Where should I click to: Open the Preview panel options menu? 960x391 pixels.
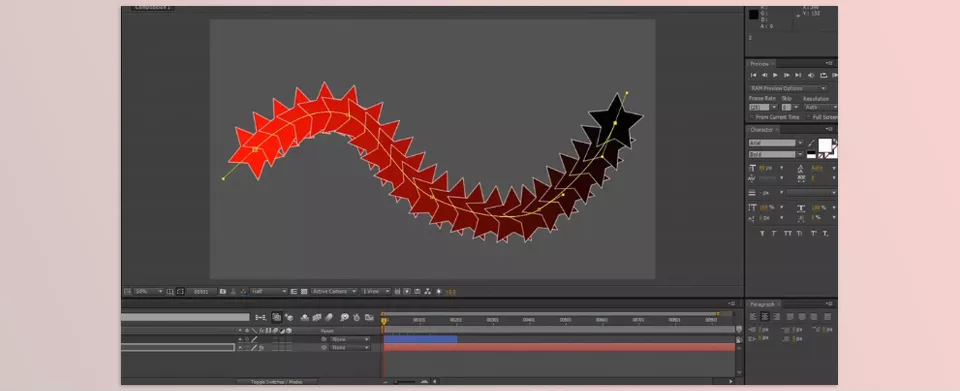(830, 63)
